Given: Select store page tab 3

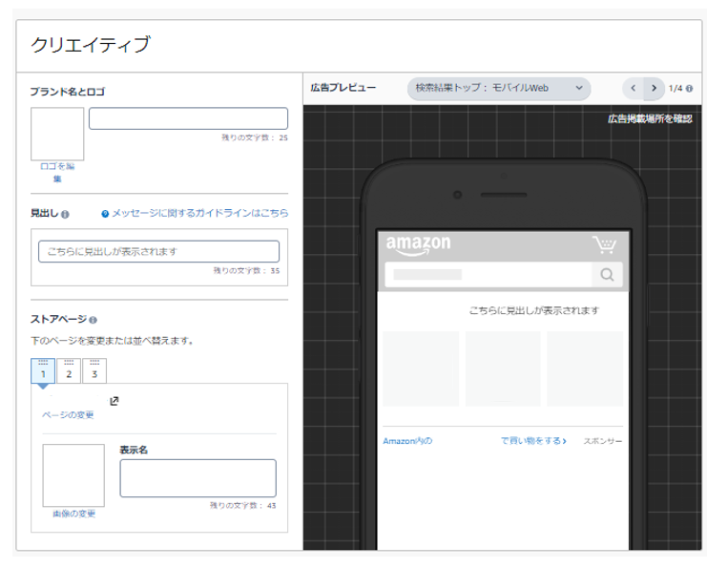Looking at the screenshot, I should [94, 370].
